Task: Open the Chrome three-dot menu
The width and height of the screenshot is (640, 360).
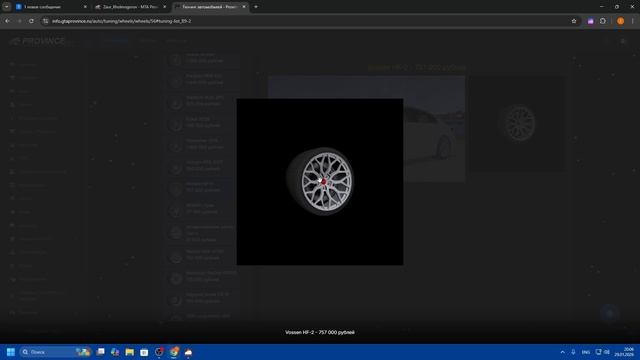Action: [x=633, y=21]
